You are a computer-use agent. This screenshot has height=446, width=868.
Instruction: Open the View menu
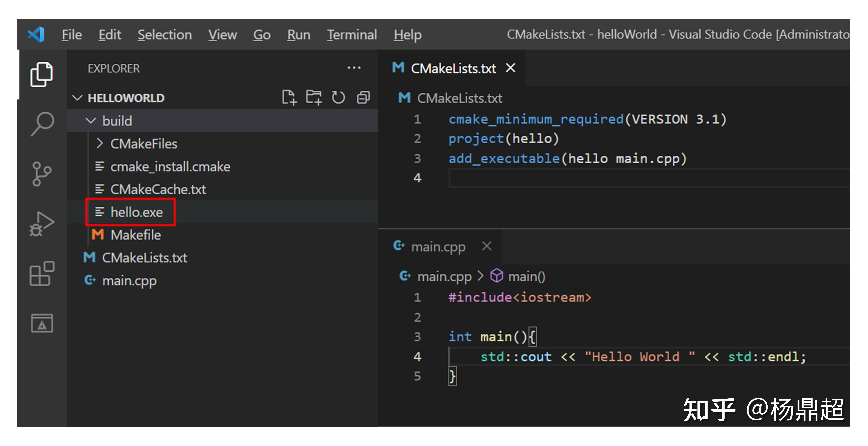(x=222, y=35)
